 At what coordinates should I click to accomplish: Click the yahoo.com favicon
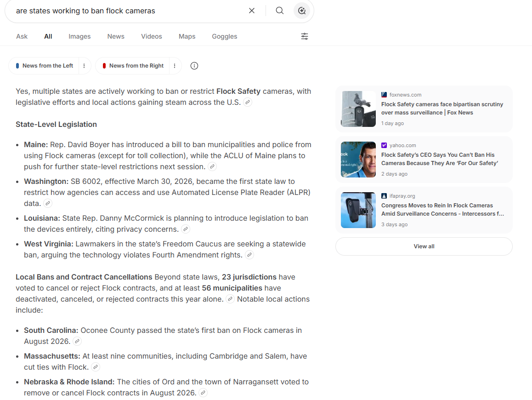[x=384, y=145]
